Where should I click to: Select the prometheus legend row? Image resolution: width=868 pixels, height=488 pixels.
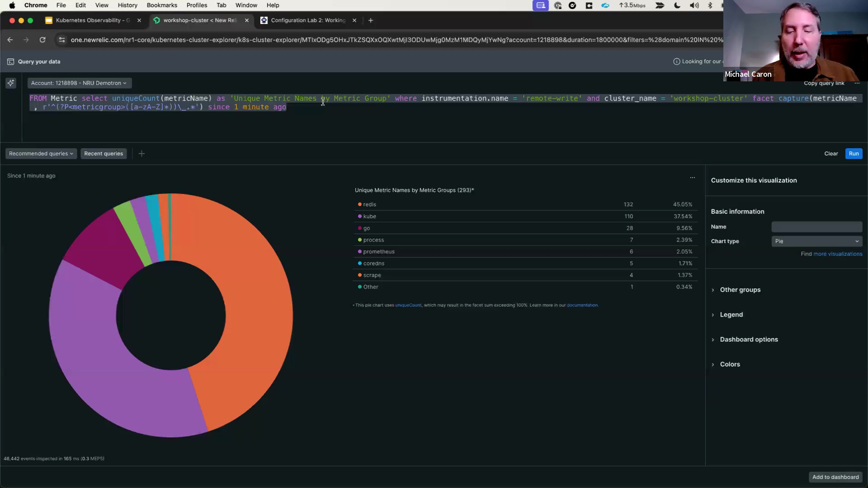click(x=524, y=252)
